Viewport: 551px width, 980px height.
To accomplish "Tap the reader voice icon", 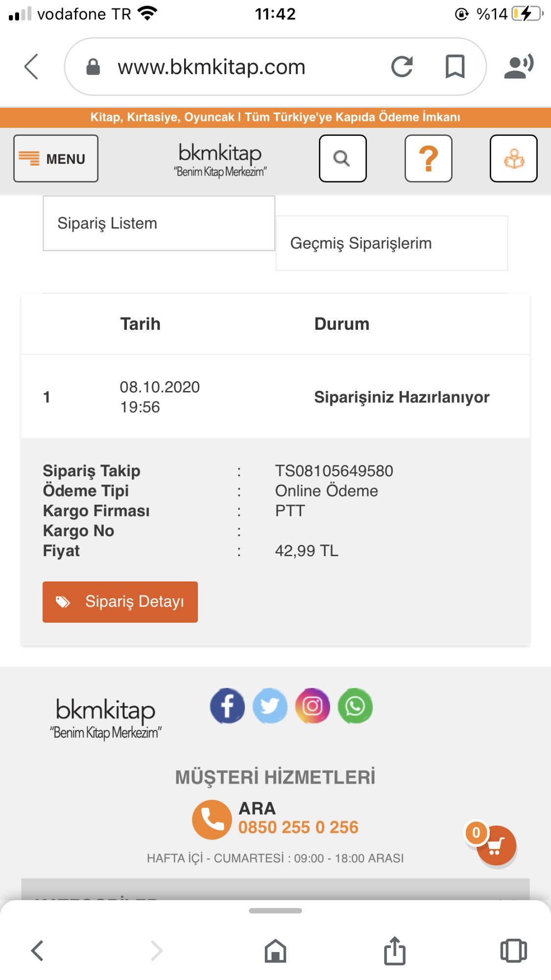I will tap(519, 67).
